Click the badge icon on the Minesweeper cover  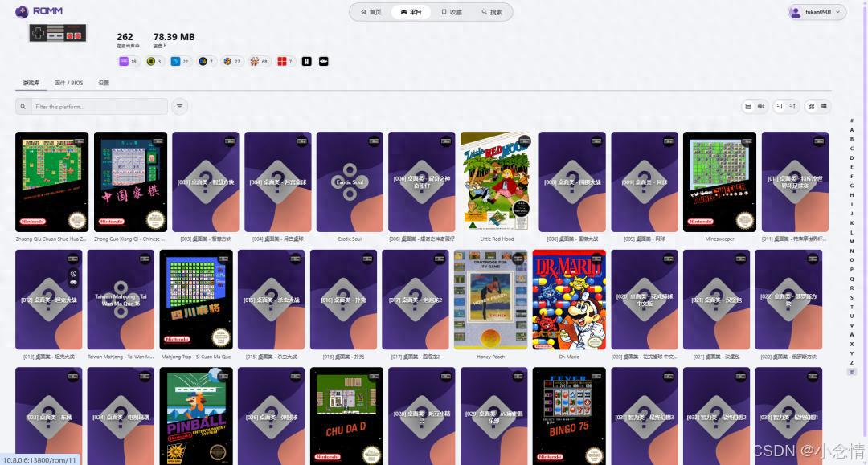click(747, 141)
